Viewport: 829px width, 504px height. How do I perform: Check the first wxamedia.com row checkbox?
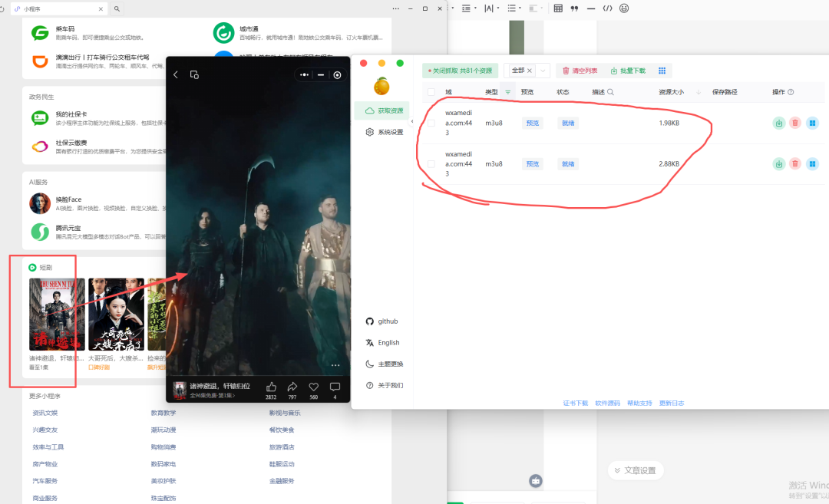click(431, 123)
